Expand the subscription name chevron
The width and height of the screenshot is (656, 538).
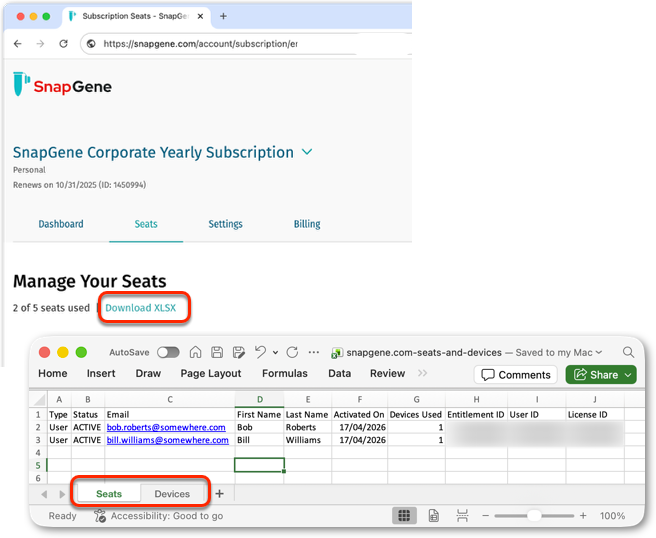pos(307,152)
